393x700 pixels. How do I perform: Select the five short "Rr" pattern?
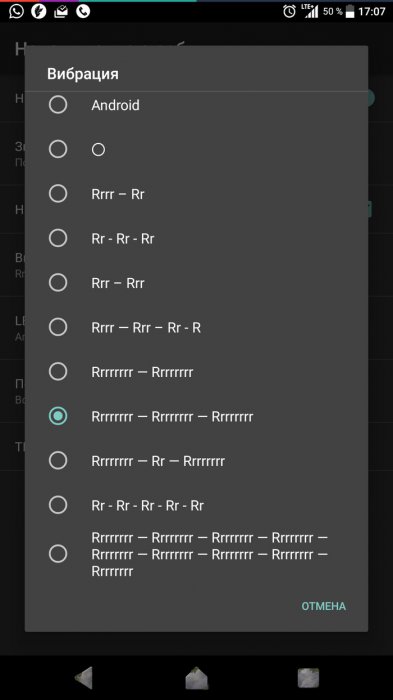click(196, 505)
